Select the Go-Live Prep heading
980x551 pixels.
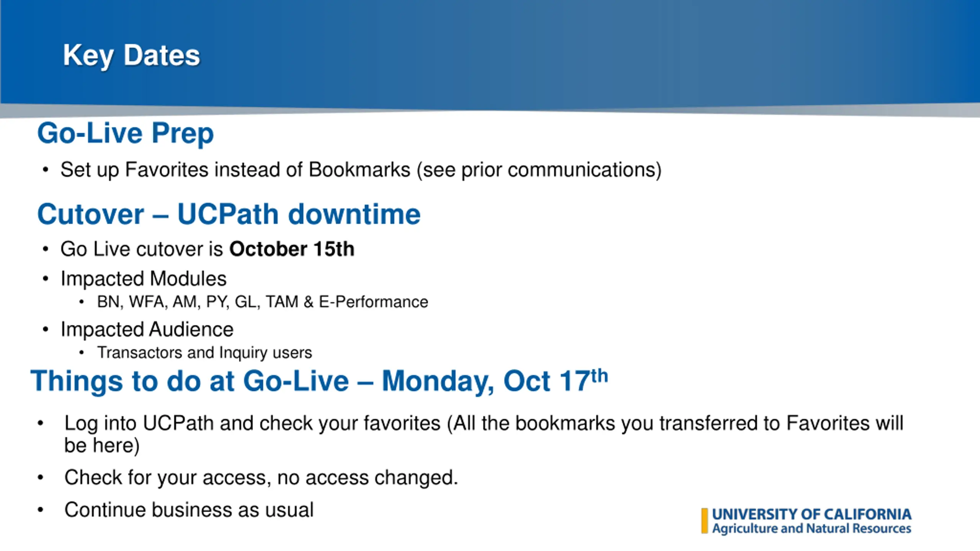coord(125,134)
